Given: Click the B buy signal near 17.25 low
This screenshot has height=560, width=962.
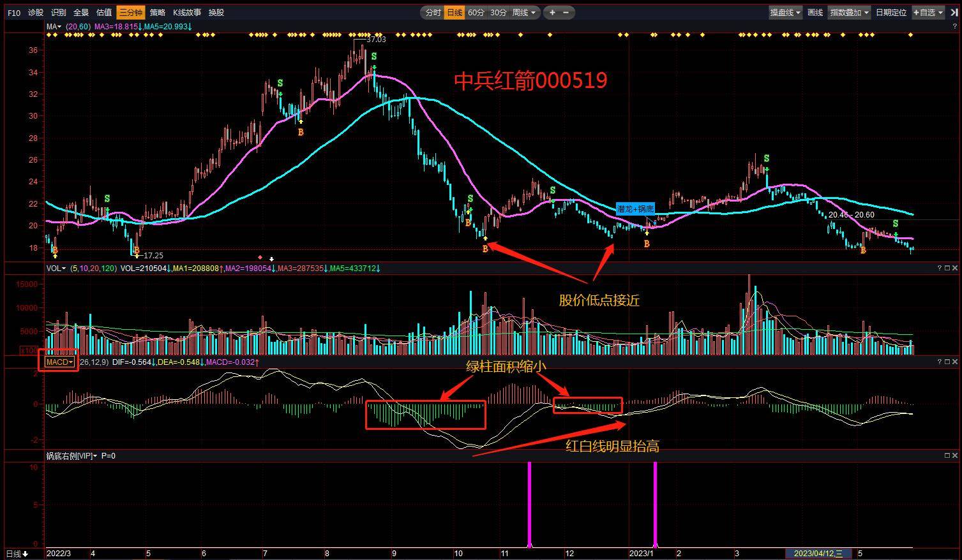Looking at the screenshot, I should (136, 250).
